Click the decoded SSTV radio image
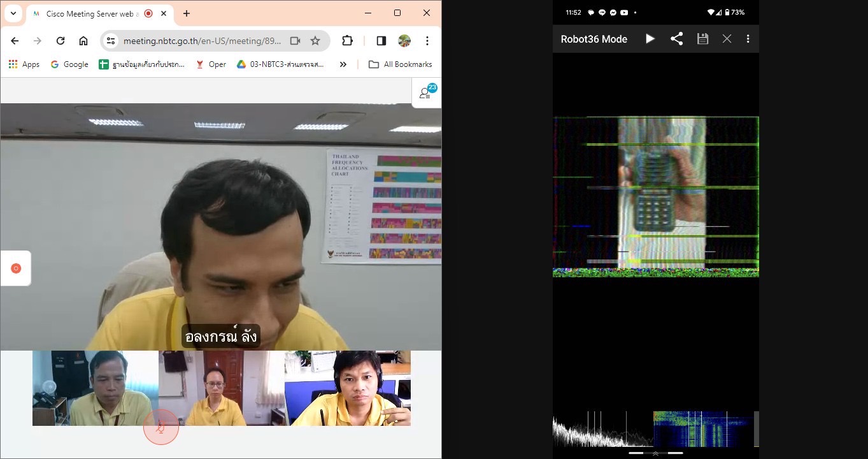The image size is (868, 459). coord(656,196)
